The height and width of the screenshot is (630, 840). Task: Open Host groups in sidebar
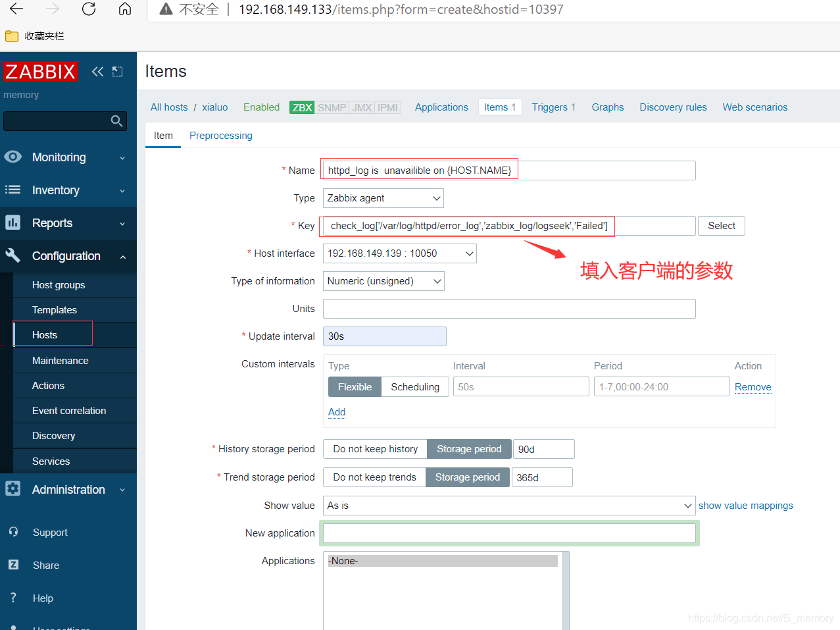(59, 285)
